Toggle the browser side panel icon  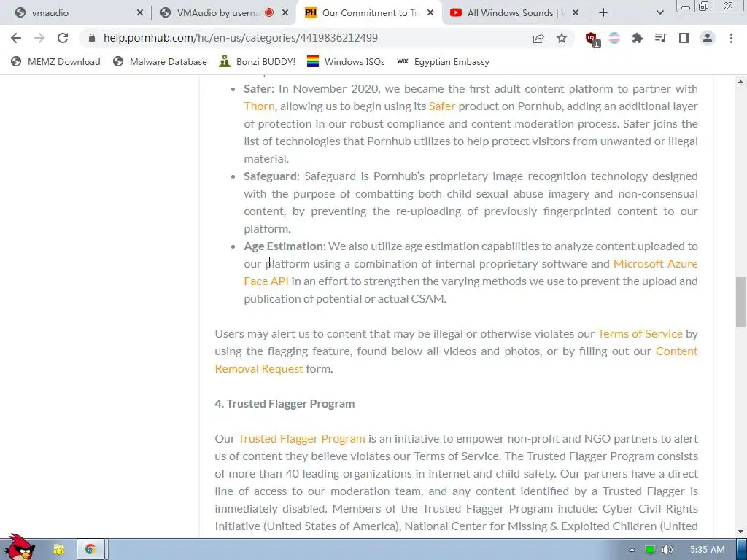tap(684, 38)
